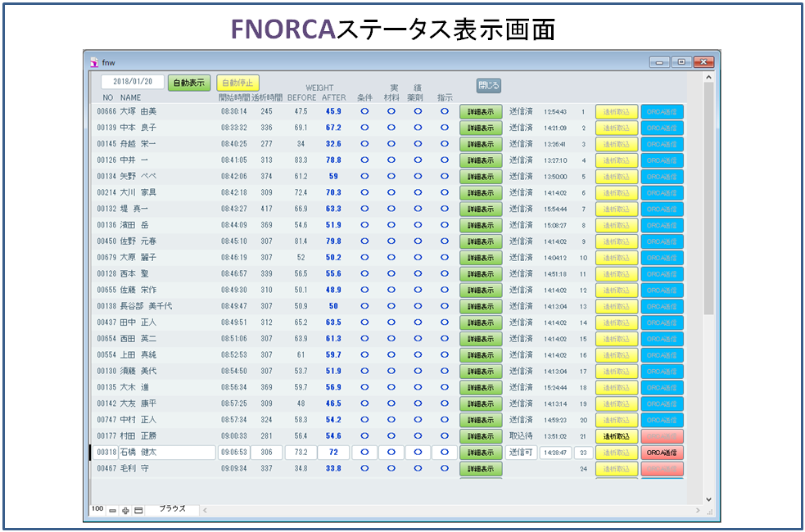This screenshot has width=805, height=532.
Task: Select the 2018/01/20 date field
Action: (133, 82)
